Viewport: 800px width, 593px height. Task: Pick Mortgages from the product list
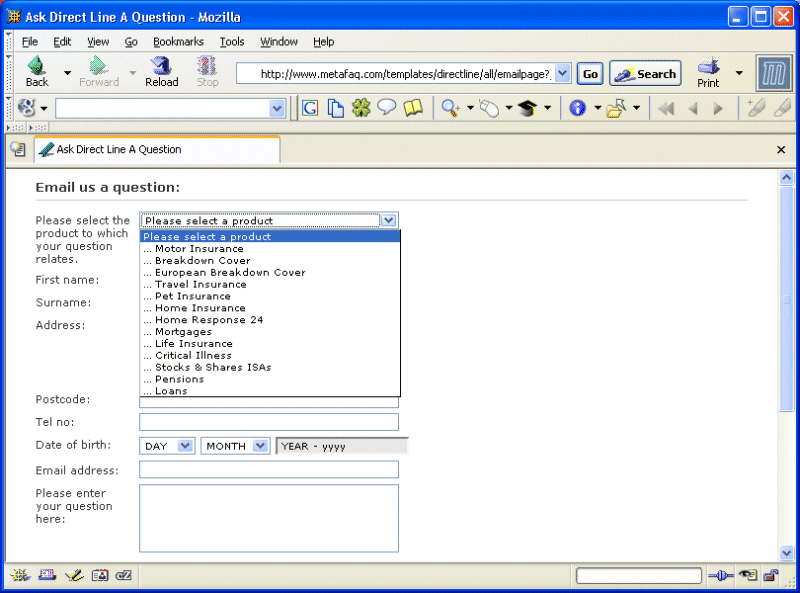[x=270, y=332]
